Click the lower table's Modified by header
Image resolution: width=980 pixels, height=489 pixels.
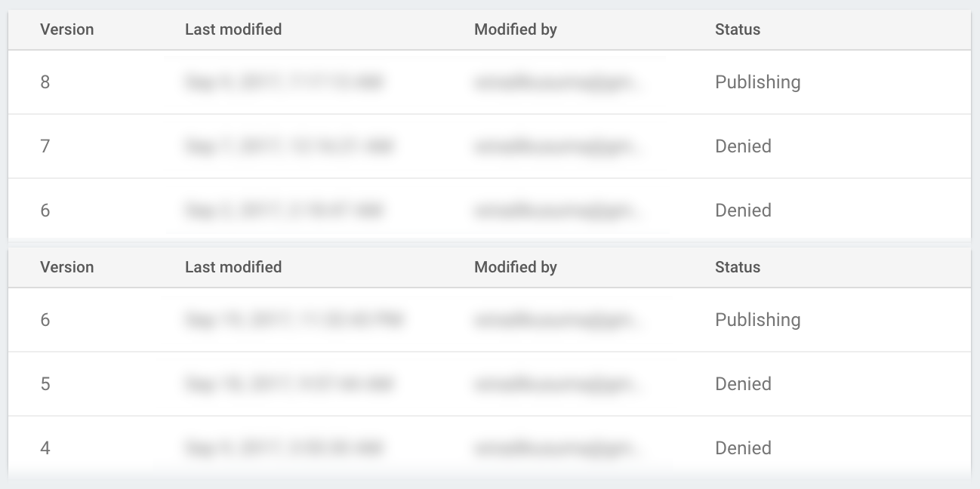click(x=516, y=267)
